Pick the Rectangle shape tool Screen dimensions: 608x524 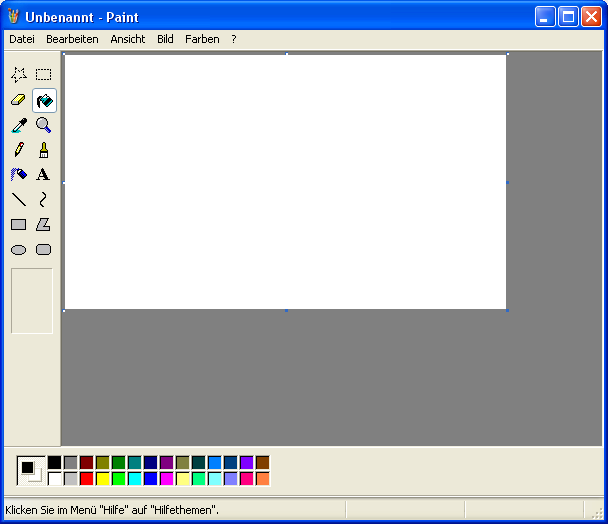point(19,225)
